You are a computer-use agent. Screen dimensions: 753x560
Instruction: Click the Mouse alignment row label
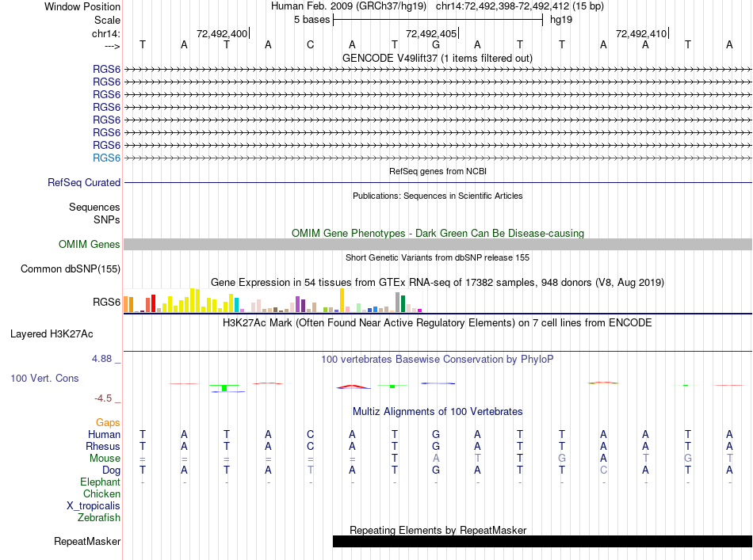[x=105, y=459]
